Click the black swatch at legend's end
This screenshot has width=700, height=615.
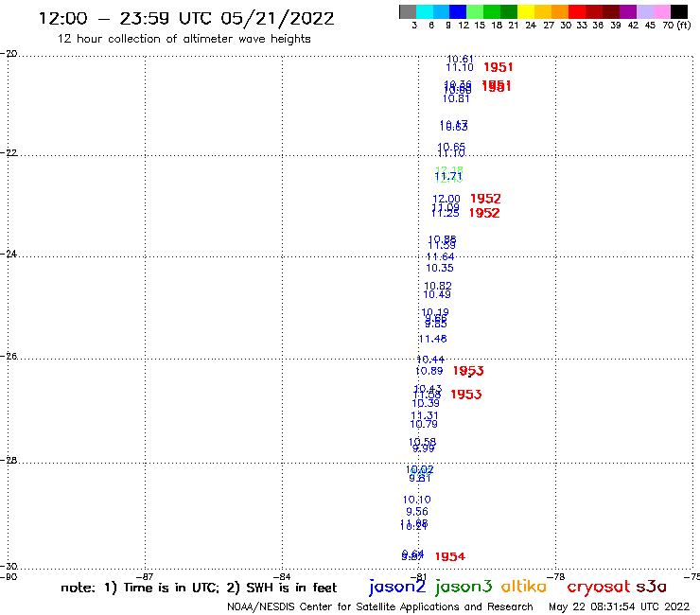679,11
